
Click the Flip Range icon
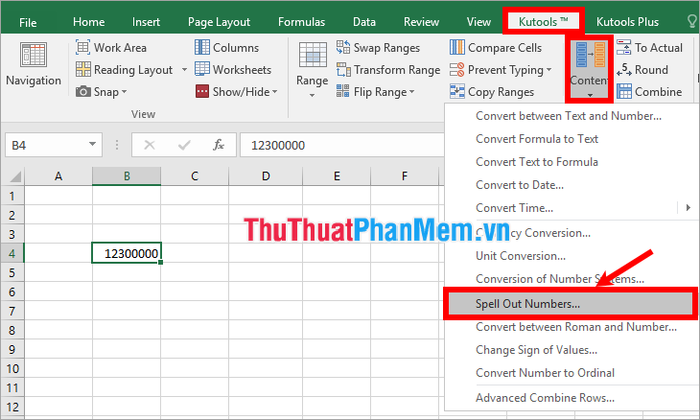[343, 91]
